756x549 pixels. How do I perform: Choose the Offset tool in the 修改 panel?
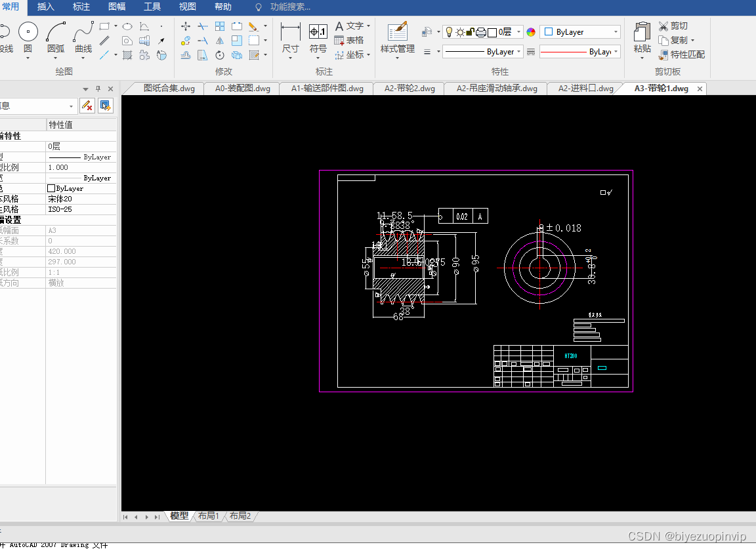(186, 55)
